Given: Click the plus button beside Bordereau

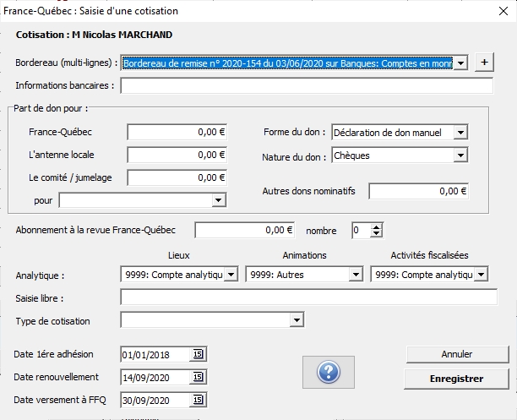Looking at the screenshot, I should click(483, 63).
